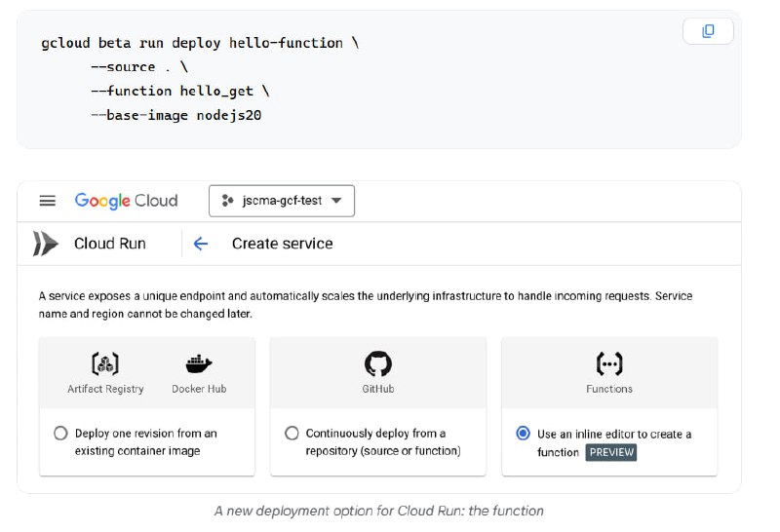Go back using the blue arrow
This screenshot has height=532, width=780.
pyautogui.click(x=201, y=244)
